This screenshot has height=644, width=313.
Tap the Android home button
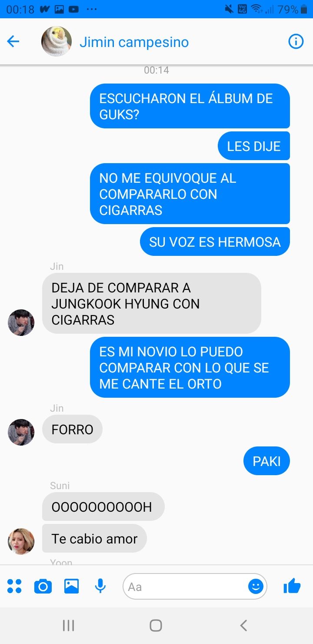point(156,626)
